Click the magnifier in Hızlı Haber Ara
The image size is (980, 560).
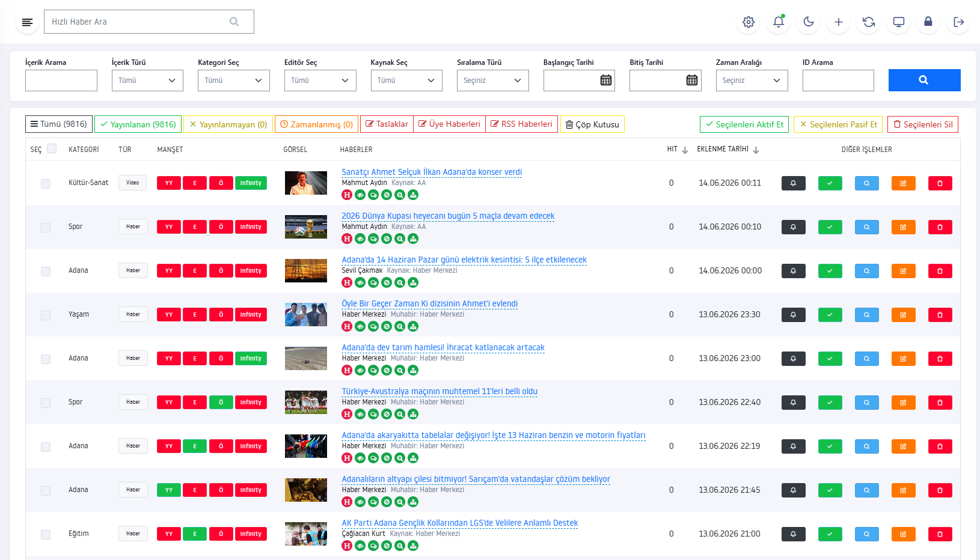(x=234, y=22)
